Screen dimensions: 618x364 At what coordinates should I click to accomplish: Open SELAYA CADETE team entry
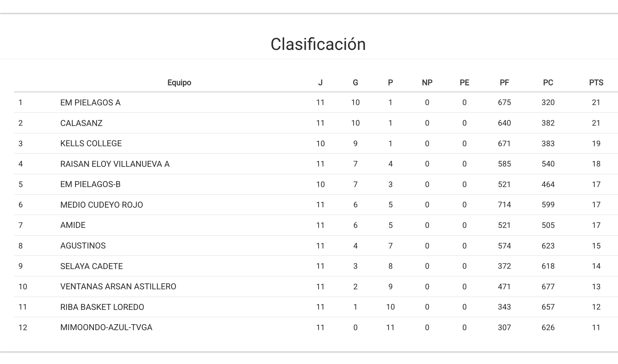point(91,266)
